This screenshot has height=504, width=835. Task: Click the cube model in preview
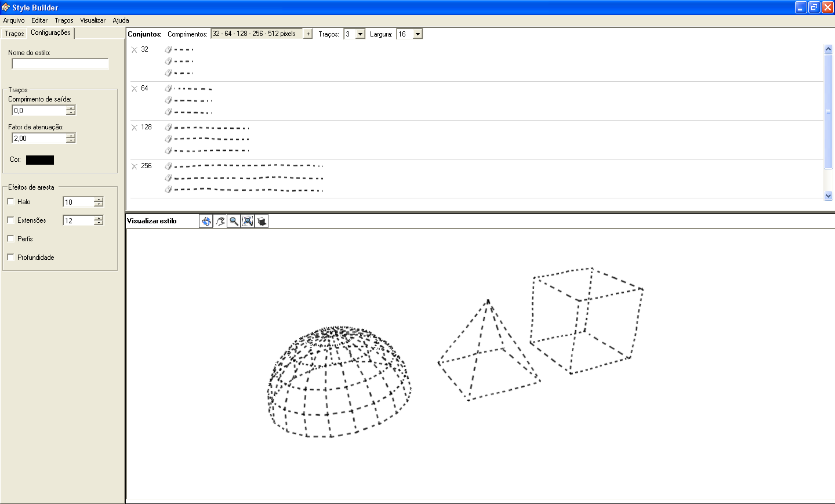(587, 321)
